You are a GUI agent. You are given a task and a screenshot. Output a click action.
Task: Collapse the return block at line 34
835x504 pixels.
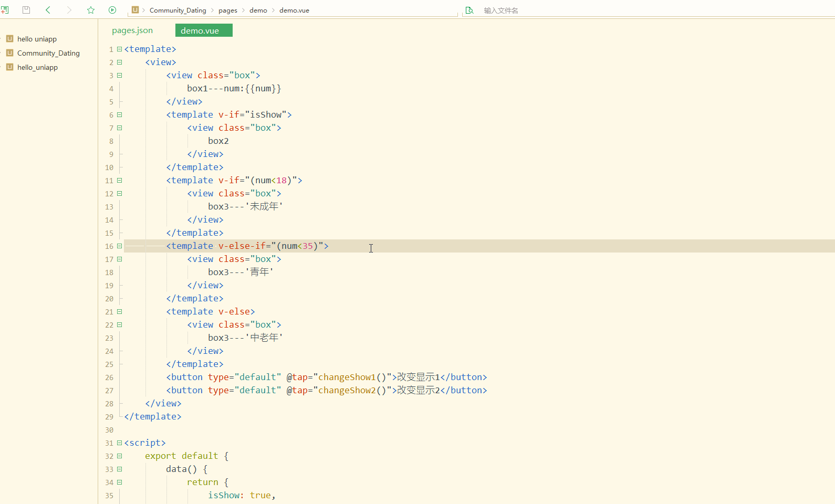pos(119,482)
